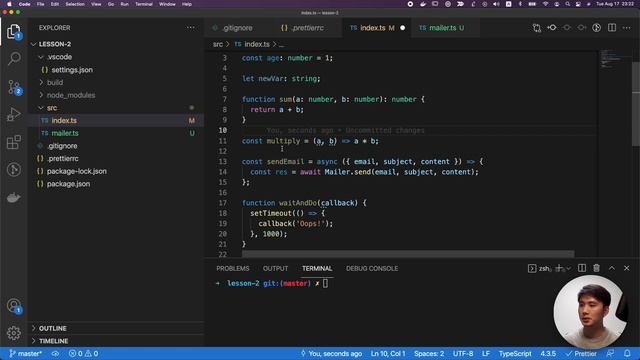The image size is (640, 360).
Task: Select the TERMINAL panel tab
Action: (x=317, y=268)
